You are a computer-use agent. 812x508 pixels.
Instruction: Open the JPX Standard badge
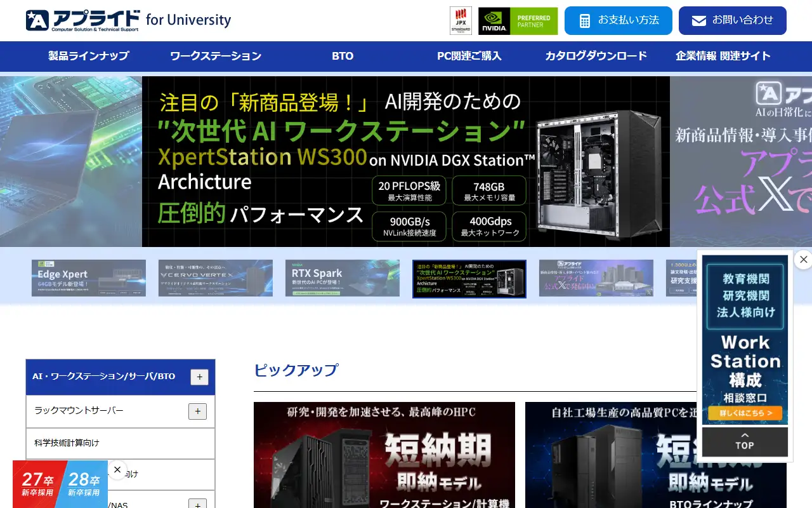point(461,21)
